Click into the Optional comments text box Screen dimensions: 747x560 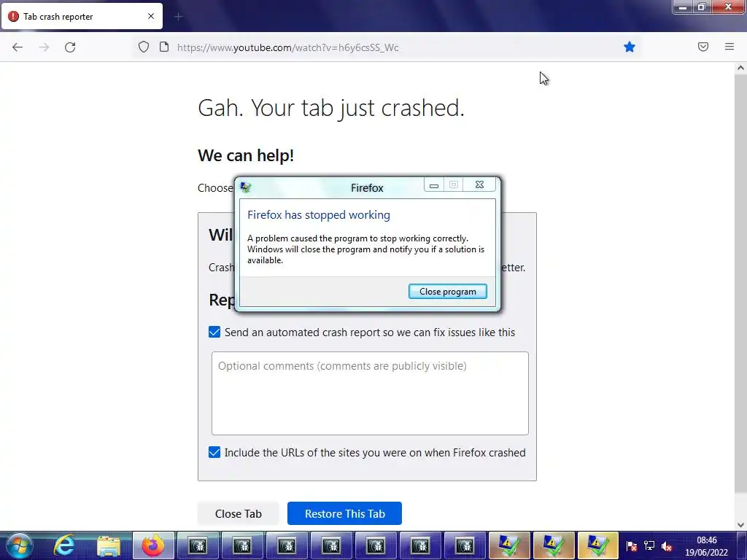pyautogui.click(x=370, y=393)
